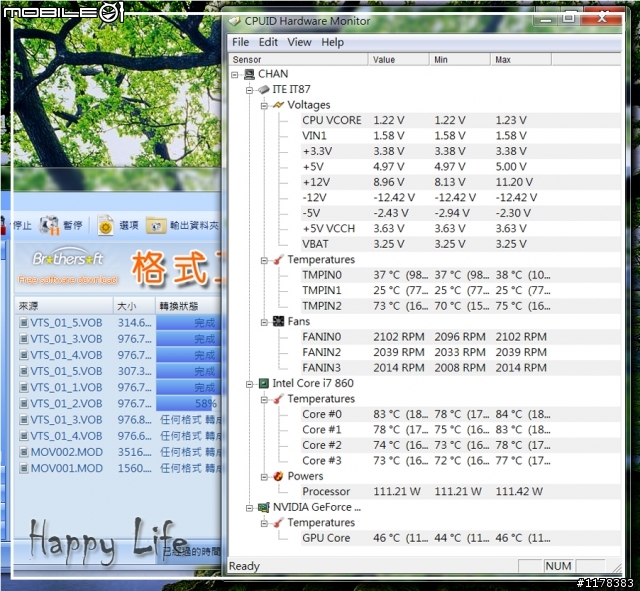This screenshot has width=640, height=591.
Task: Collapse the Powers group
Action: (264, 477)
